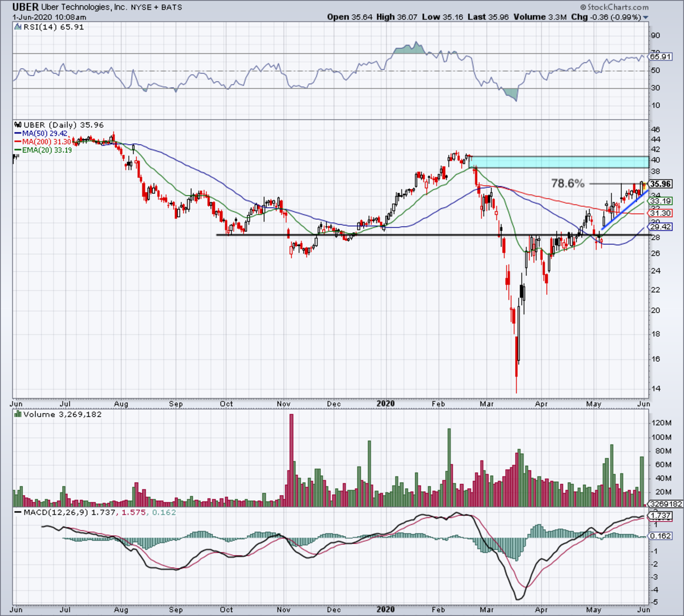The image size is (684, 616).
Task: Click the 0.162 histogram tag on right axis
Action: [x=661, y=536]
